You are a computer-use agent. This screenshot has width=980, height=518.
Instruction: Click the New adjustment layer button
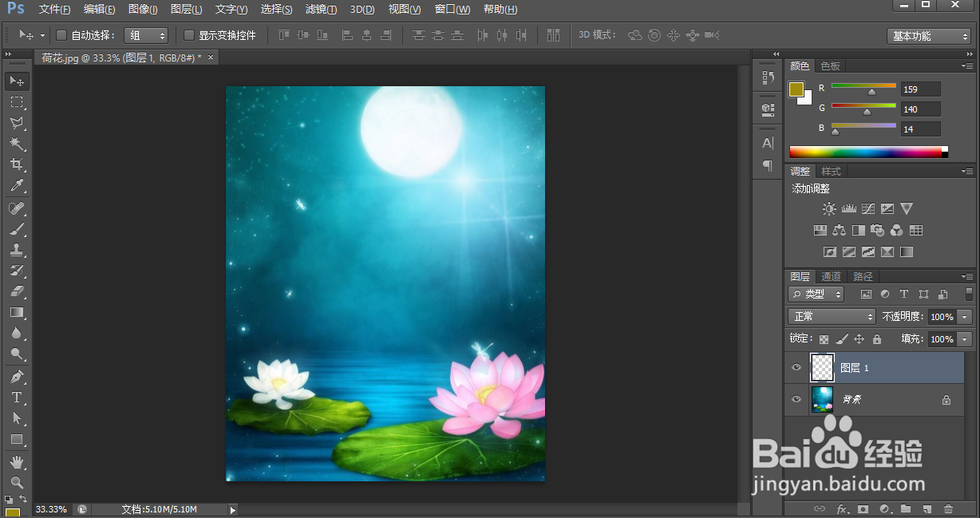883,508
